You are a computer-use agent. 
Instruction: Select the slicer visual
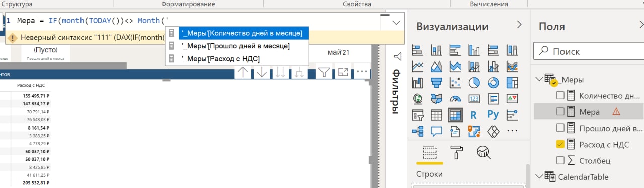(418, 115)
